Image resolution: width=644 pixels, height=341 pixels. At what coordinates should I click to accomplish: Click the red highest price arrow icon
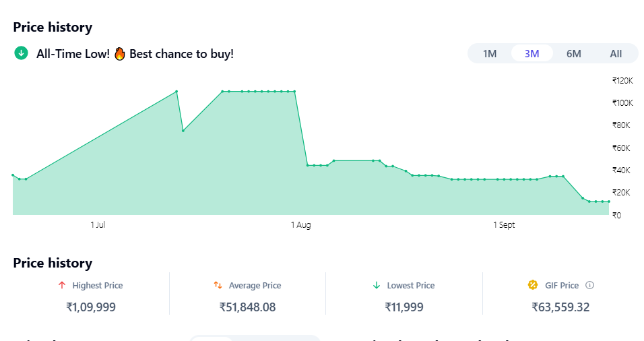coord(62,286)
